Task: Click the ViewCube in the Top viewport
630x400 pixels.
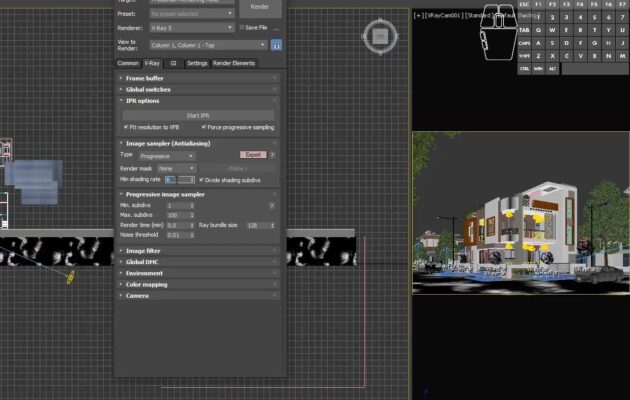Action: click(379, 37)
